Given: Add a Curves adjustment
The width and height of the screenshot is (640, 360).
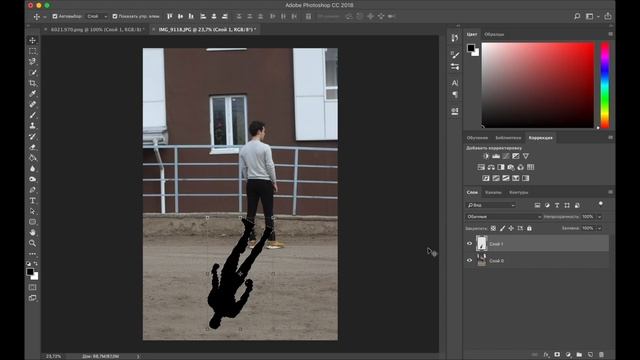Looking at the screenshot, I should pyautogui.click(x=506, y=156).
